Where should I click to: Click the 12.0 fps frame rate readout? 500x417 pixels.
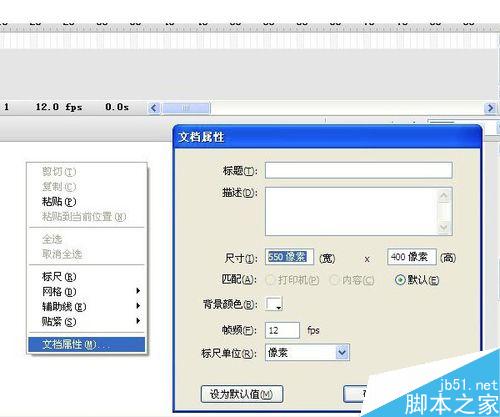point(59,107)
